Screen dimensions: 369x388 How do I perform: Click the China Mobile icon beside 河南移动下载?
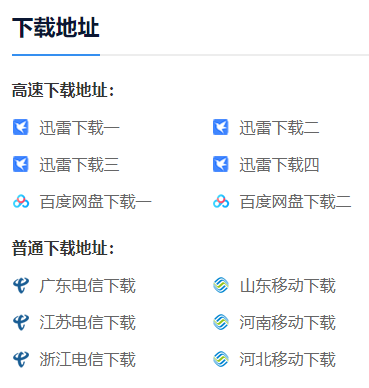(221, 322)
